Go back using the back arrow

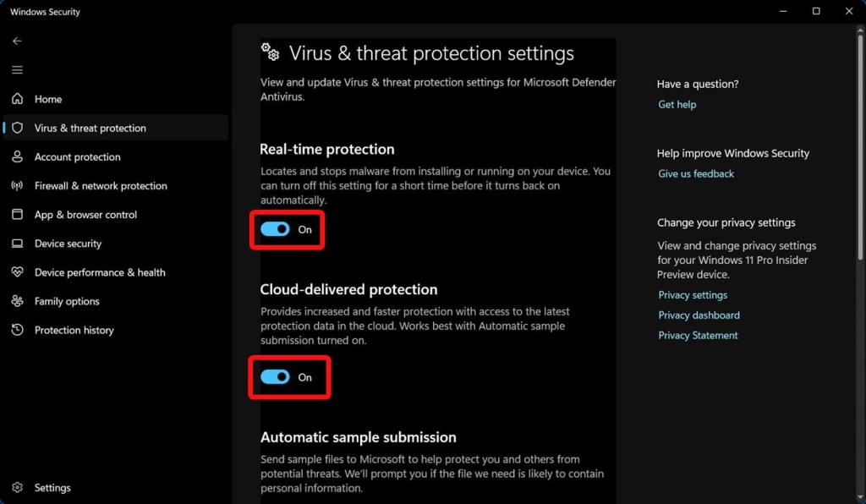click(17, 41)
